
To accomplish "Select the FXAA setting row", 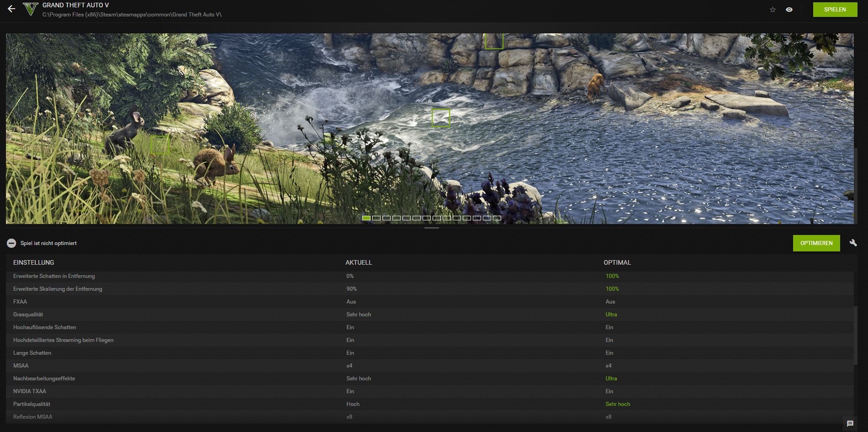I will 429,302.
